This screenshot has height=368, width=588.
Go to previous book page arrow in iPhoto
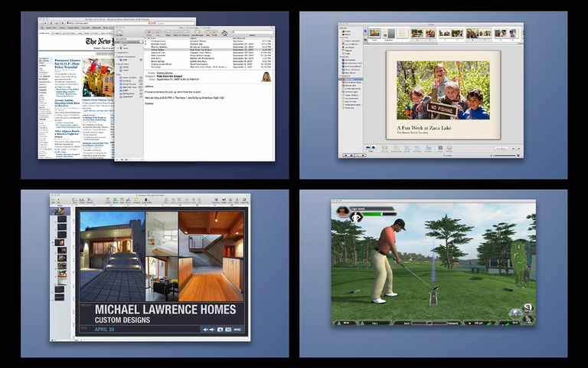coord(514,149)
